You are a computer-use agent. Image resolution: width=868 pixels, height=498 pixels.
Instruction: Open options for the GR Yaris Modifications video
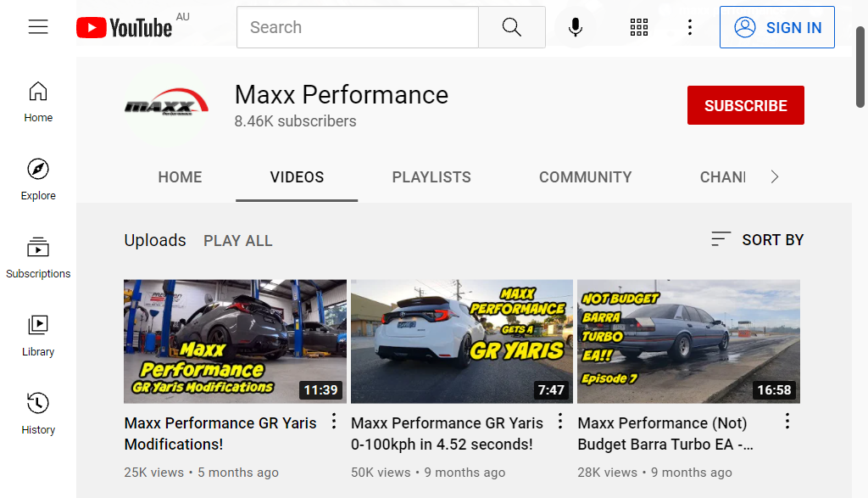point(333,420)
